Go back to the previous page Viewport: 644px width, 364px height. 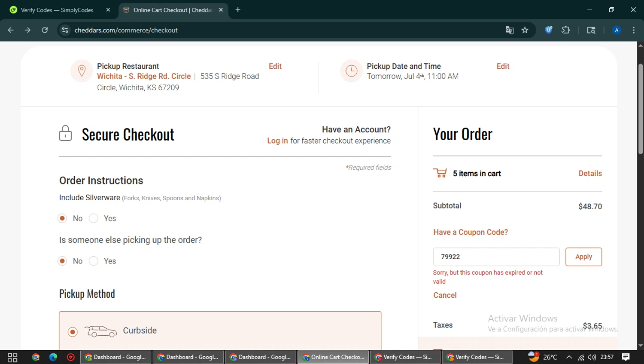(11, 30)
